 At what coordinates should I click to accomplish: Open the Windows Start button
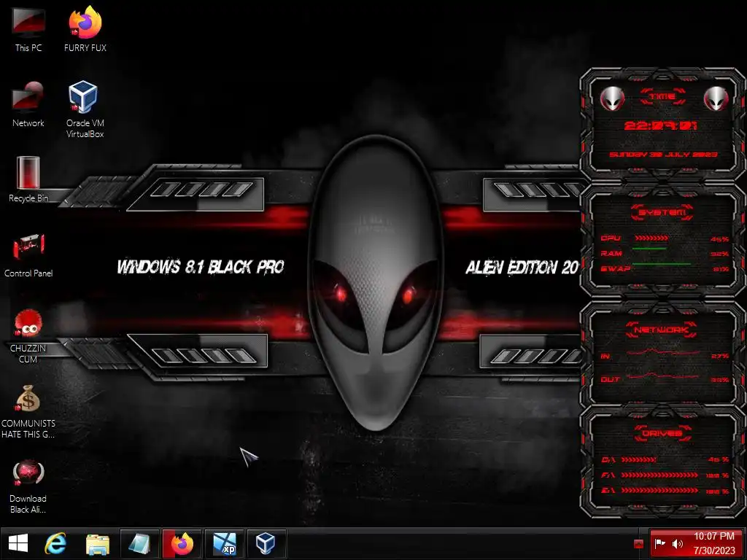(18, 543)
